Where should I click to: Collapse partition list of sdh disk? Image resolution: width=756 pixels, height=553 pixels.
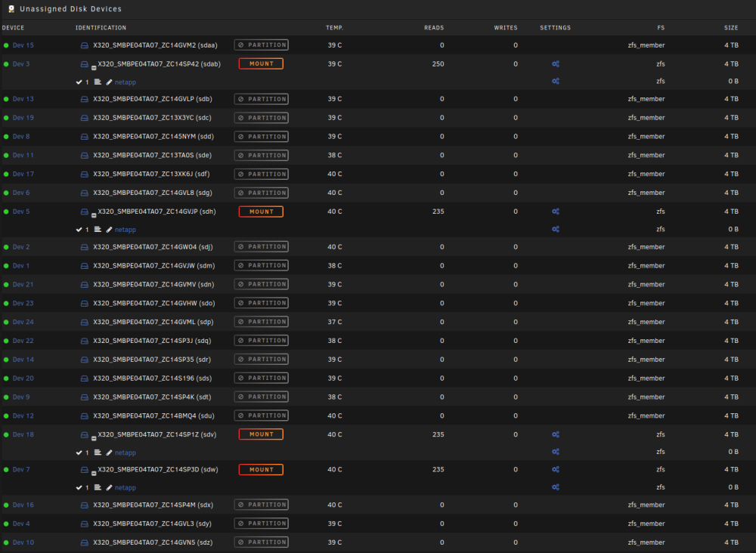pos(94,216)
